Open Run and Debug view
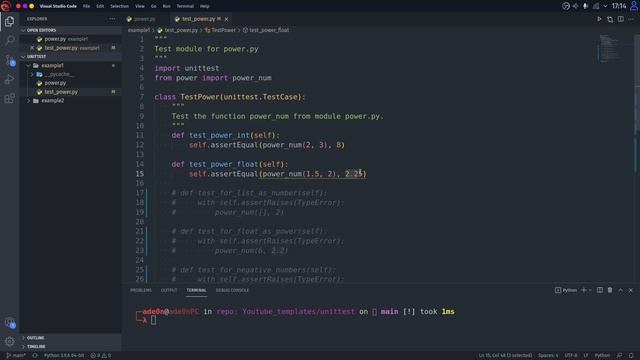Image resolution: width=640 pixels, height=360 pixels. click(9, 79)
